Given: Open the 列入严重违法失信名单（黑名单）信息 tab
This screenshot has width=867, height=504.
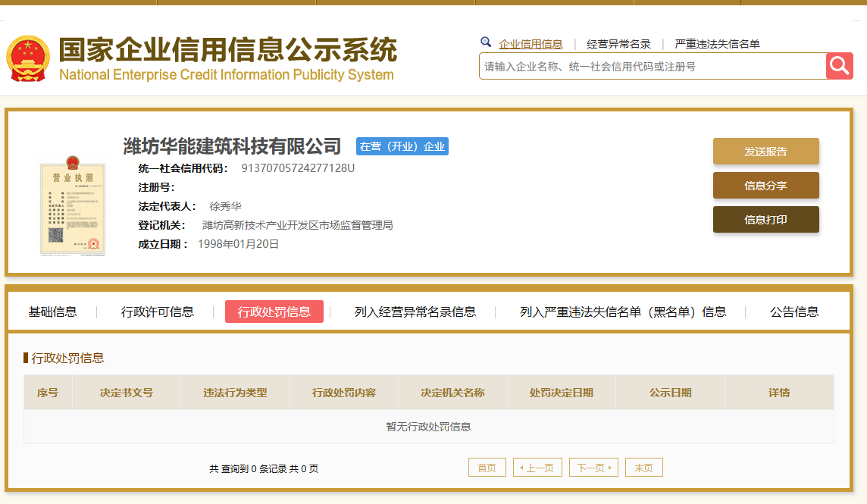Looking at the screenshot, I should pyautogui.click(x=623, y=312).
